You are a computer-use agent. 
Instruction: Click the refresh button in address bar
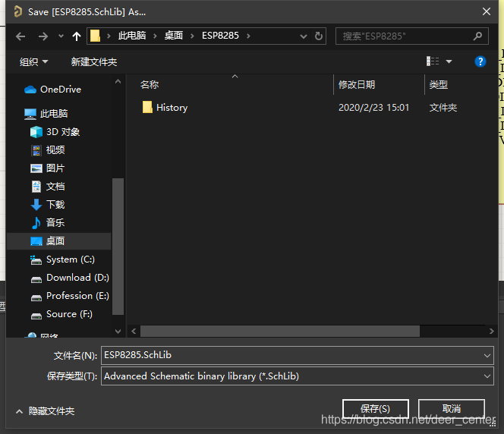tap(320, 36)
